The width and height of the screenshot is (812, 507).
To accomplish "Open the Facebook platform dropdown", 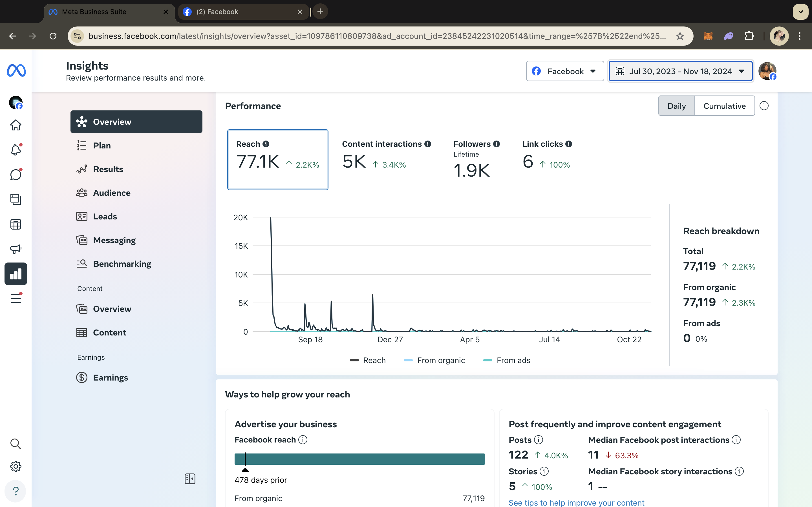I will pos(565,71).
